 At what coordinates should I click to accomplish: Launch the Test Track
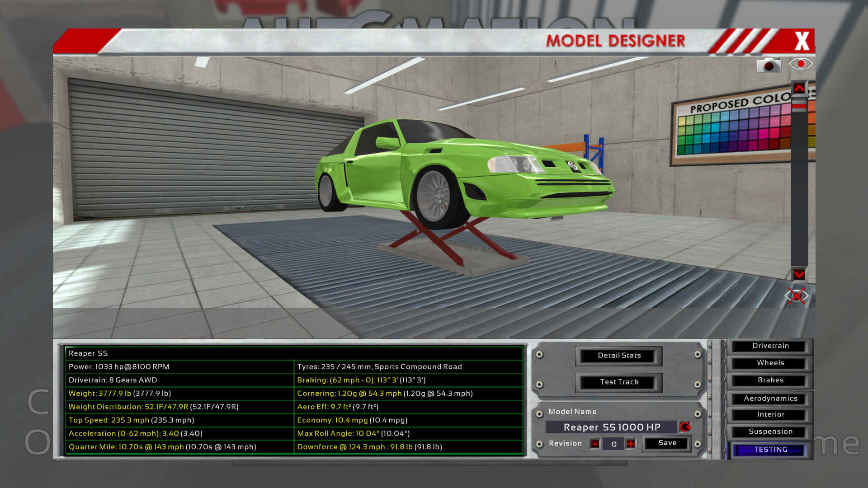point(619,382)
